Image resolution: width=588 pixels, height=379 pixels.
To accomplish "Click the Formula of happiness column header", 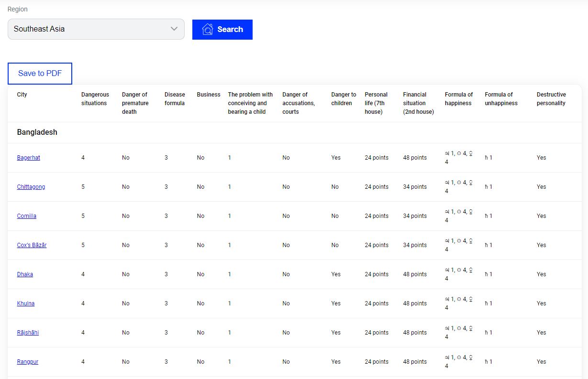I will pyautogui.click(x=458, y=99).
